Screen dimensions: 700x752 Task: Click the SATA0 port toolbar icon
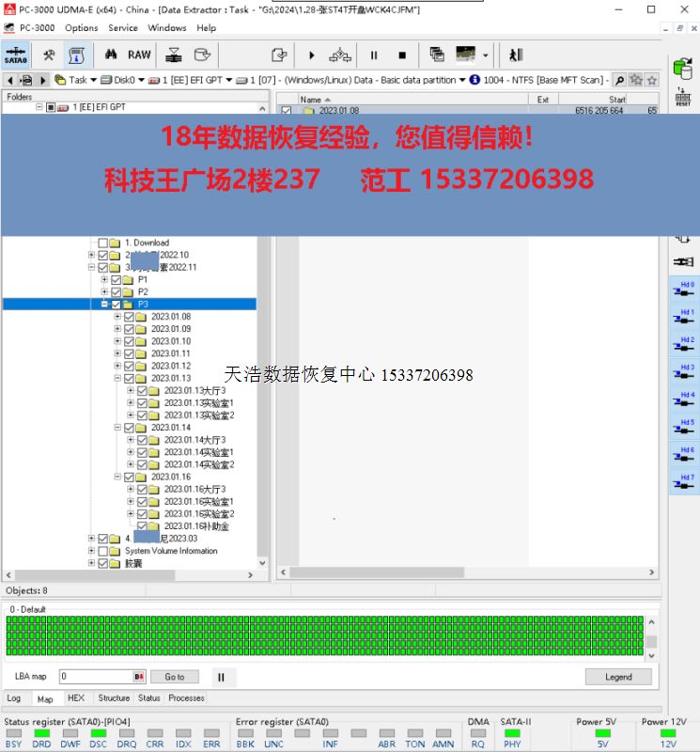15,55
